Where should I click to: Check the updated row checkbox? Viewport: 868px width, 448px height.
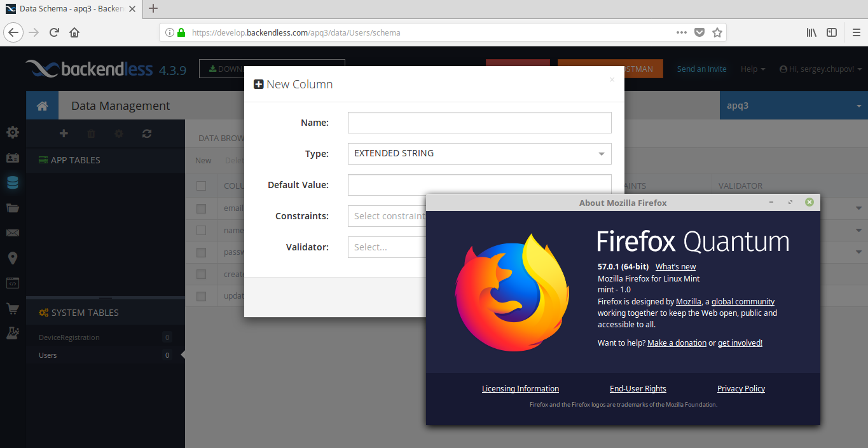202,296
